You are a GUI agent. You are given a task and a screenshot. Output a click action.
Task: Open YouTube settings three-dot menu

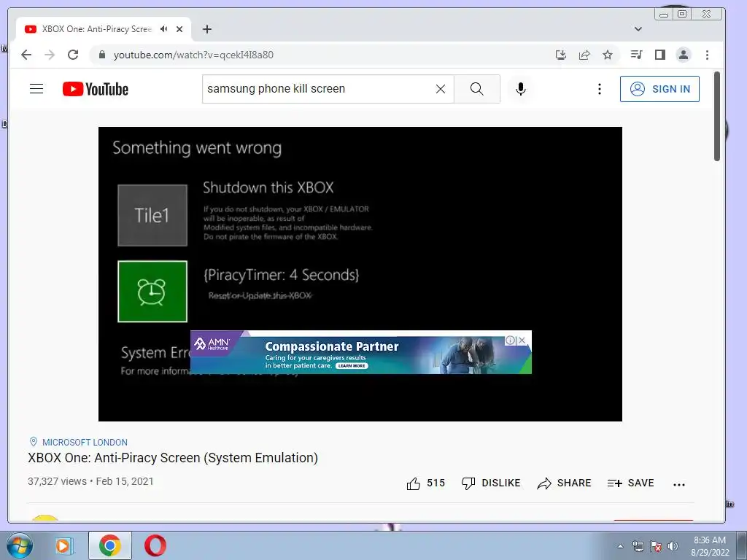[600, 88]
